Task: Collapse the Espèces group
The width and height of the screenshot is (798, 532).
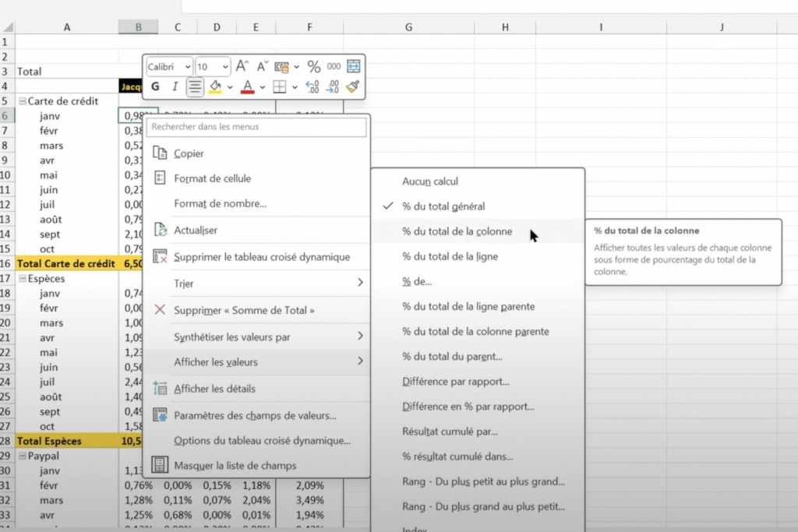Action: 23,279
